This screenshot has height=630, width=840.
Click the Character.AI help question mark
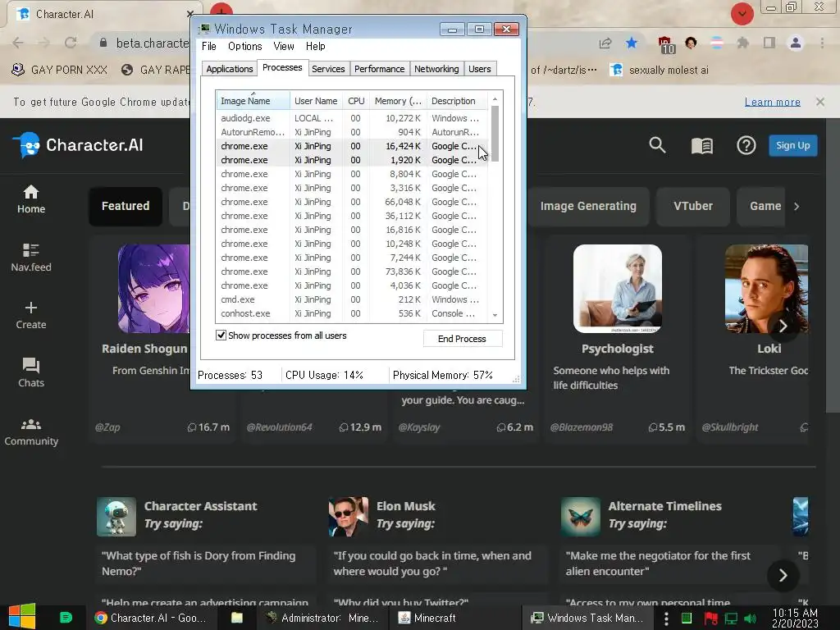point(746,145)
